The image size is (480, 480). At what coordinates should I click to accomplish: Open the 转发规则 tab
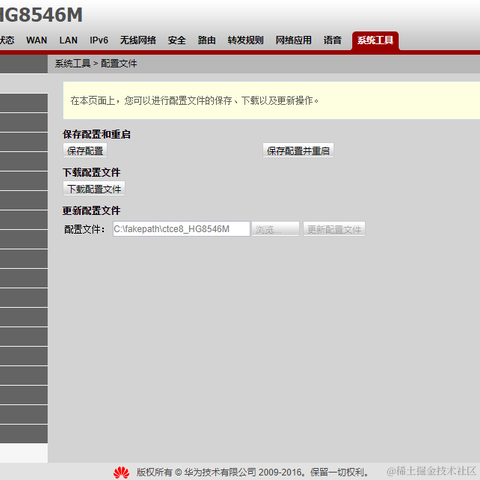click(x=246, y=40)
